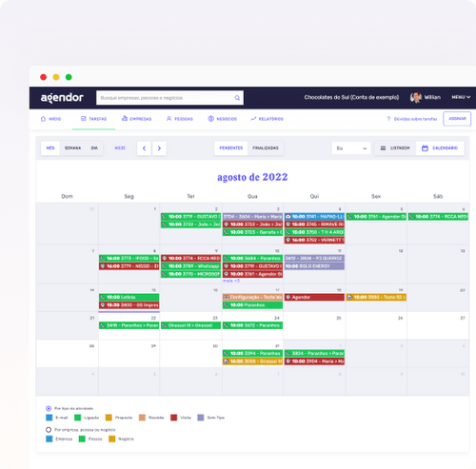Open 10:00 Paranhos task on day 17
Image resolution: width=476 pixels, height=469 pixels.
tap(252, 305)
